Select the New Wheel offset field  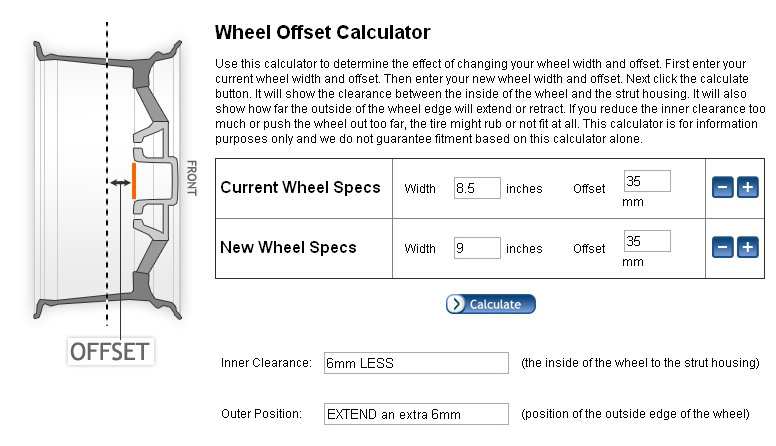(646, 241)
